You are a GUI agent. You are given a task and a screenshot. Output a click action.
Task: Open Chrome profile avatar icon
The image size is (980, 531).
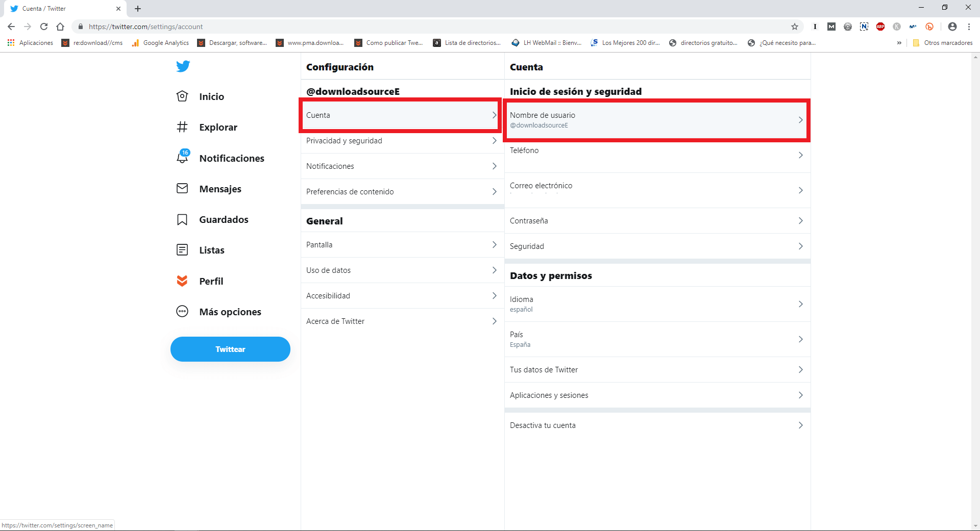pos(952,27)
